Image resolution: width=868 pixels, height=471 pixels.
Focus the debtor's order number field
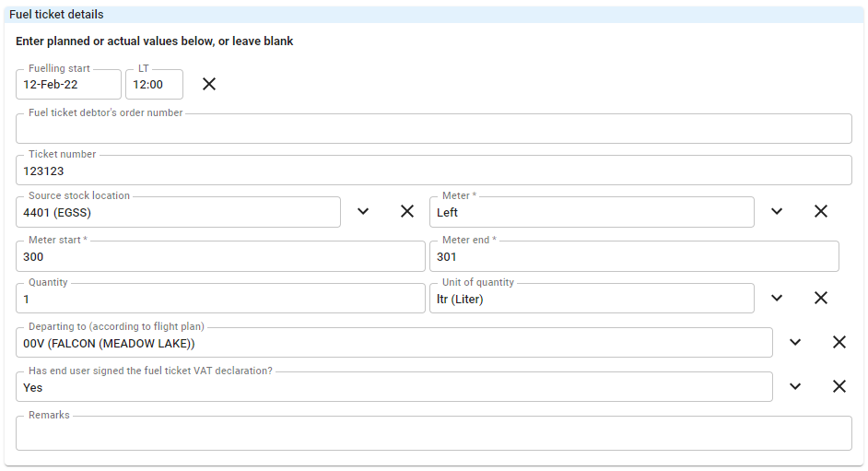(x=433, y=128)
